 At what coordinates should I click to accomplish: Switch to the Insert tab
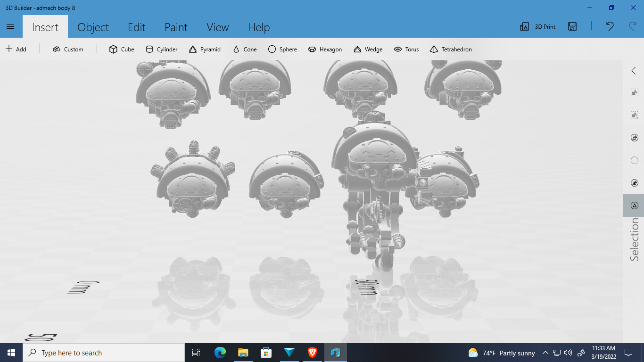tap(45, 27)
